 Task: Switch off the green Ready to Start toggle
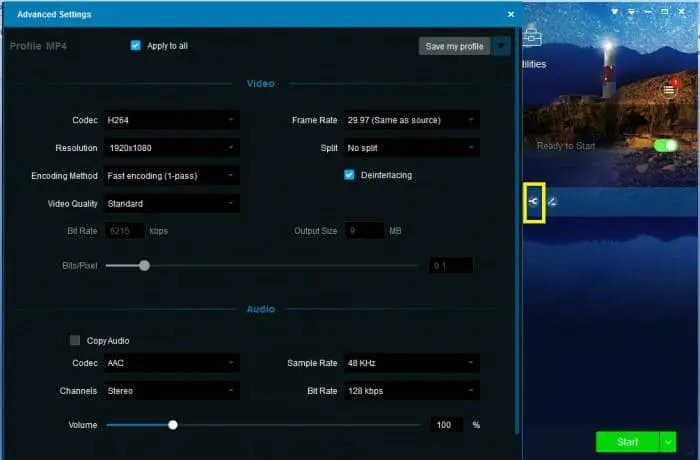pyautogui.click(x=665, y=146)
